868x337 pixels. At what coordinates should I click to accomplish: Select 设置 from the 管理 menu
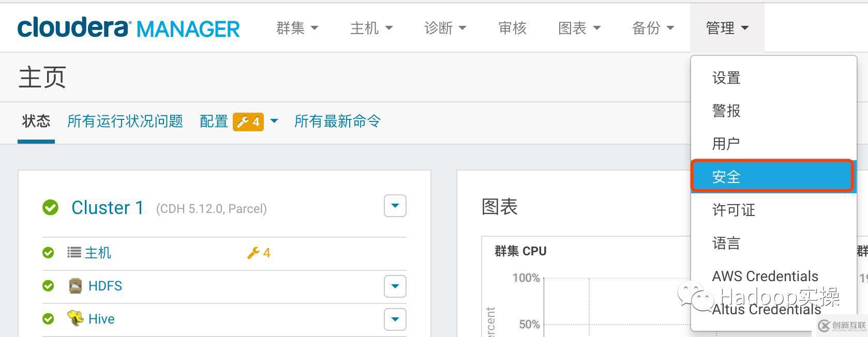pos(773,78)
